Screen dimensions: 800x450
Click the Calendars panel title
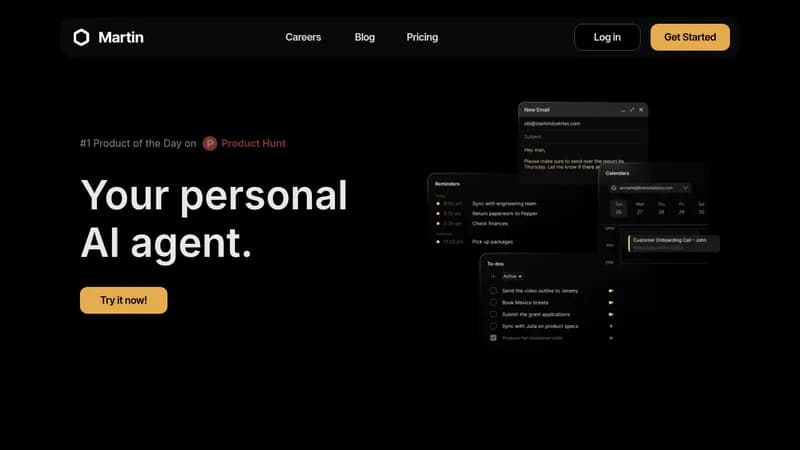pyautogui.click(x=617, y=173)
